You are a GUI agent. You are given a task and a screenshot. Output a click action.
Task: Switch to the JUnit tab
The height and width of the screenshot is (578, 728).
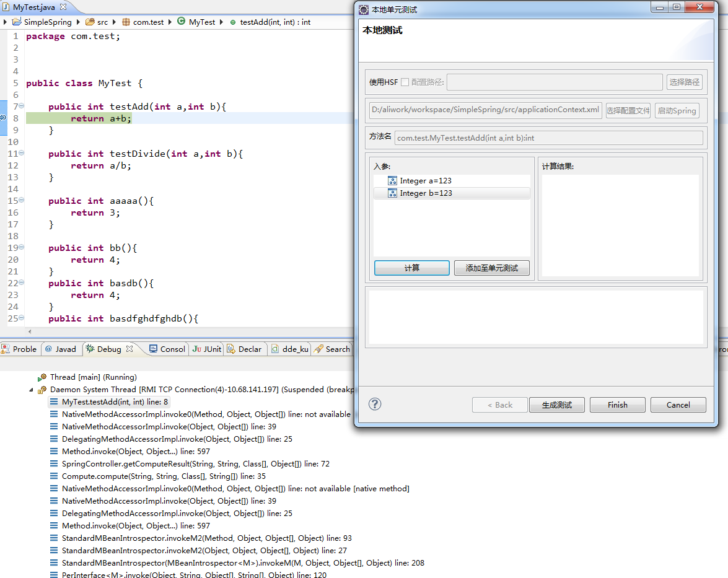coord(207,349)
